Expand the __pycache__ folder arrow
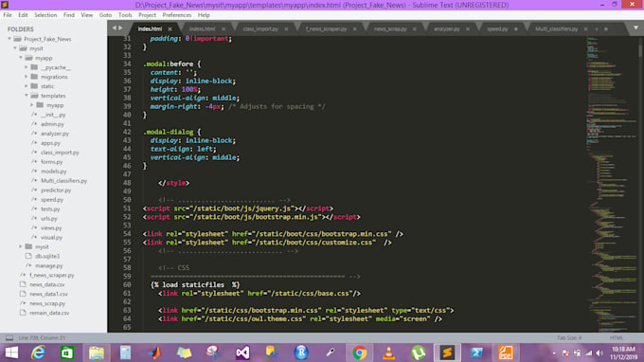 [27, 67]
